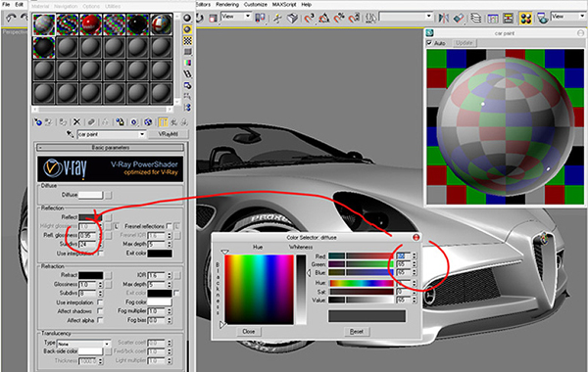Toggle material editor background checker icon
This screenshot has height=372, width=588.
pos(187,40)
